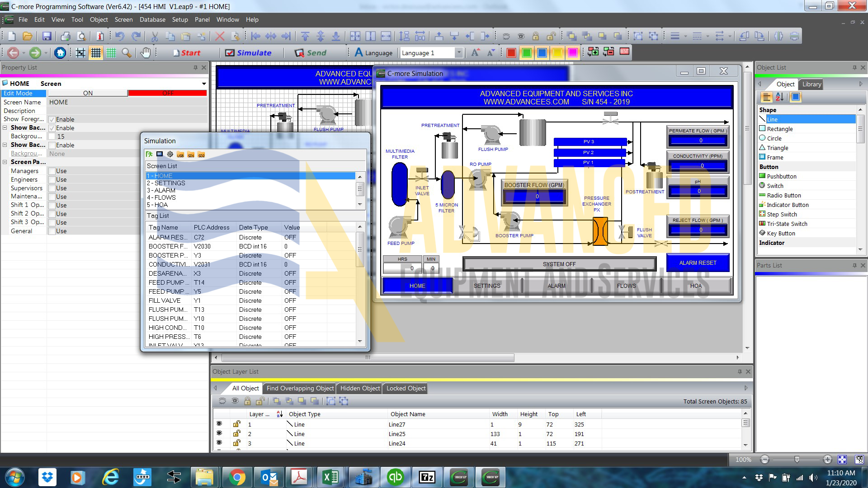
Task: Click the home navigation icon in the toolbar
Action: tap(60, 52)
